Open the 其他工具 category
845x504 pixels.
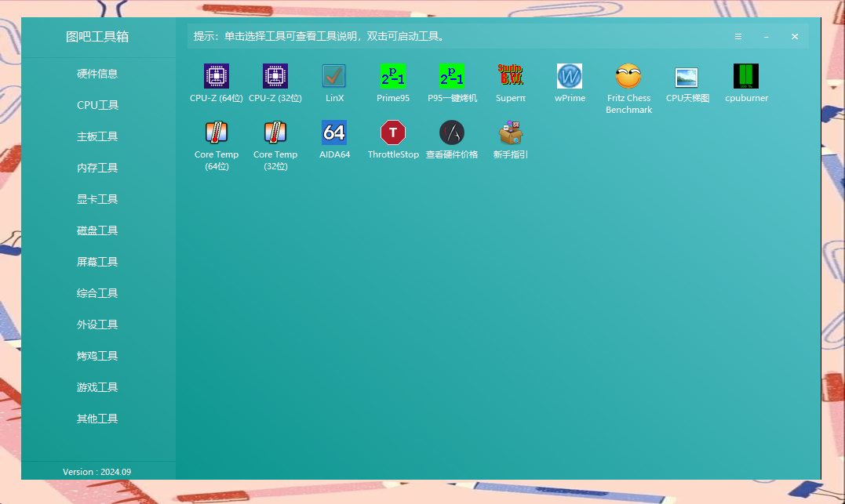pos(97,419)
